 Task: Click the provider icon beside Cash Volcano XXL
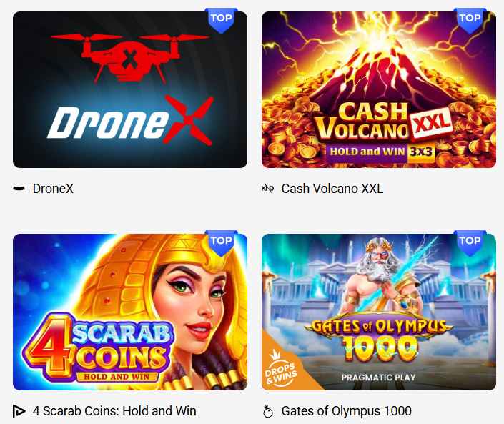pos(267,189)
